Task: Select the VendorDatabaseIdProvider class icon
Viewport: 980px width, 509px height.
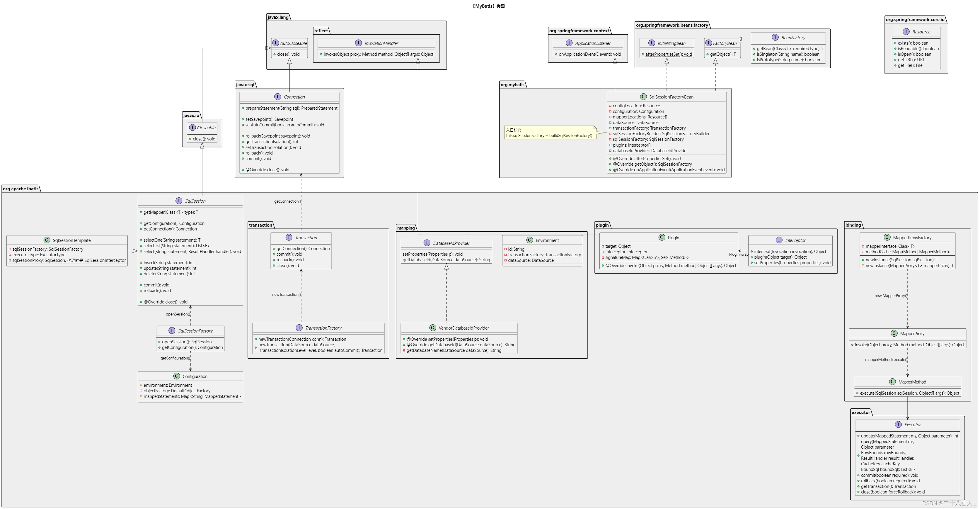Action: pyautogui.click(x=432, y=328)
